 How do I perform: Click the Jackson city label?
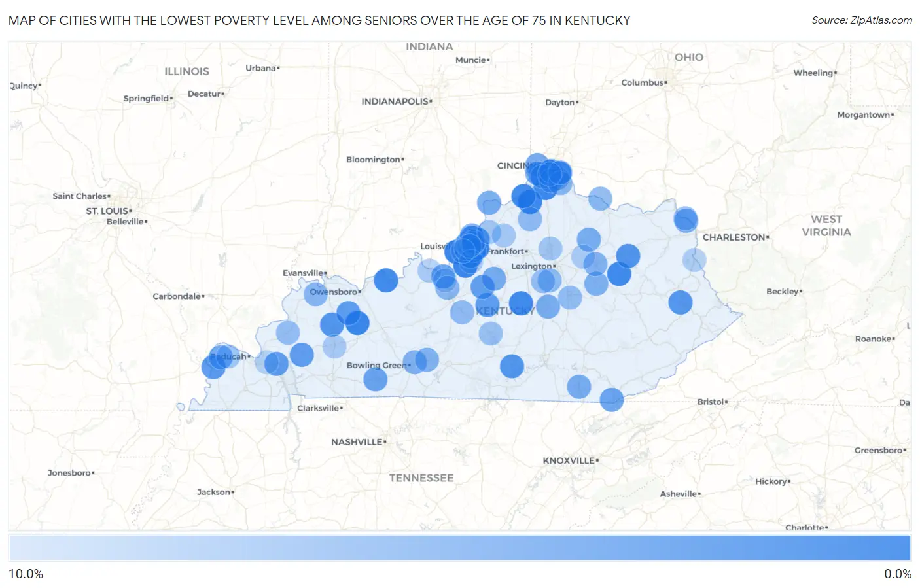[x=215, y=492]
